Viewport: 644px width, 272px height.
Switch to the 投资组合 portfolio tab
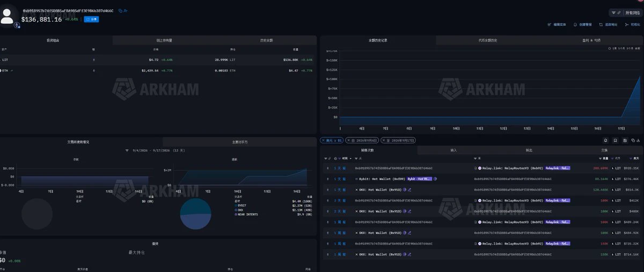53,40
